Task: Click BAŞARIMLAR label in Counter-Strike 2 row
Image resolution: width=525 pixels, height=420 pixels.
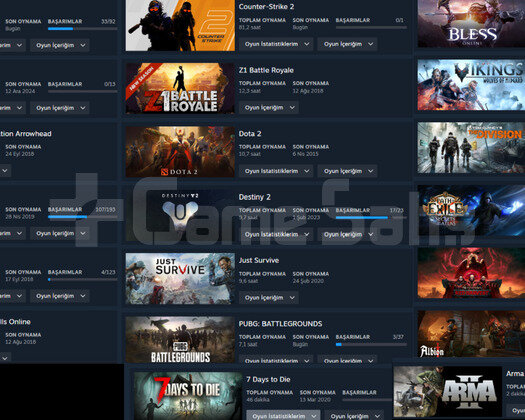Action: [353, 20]
